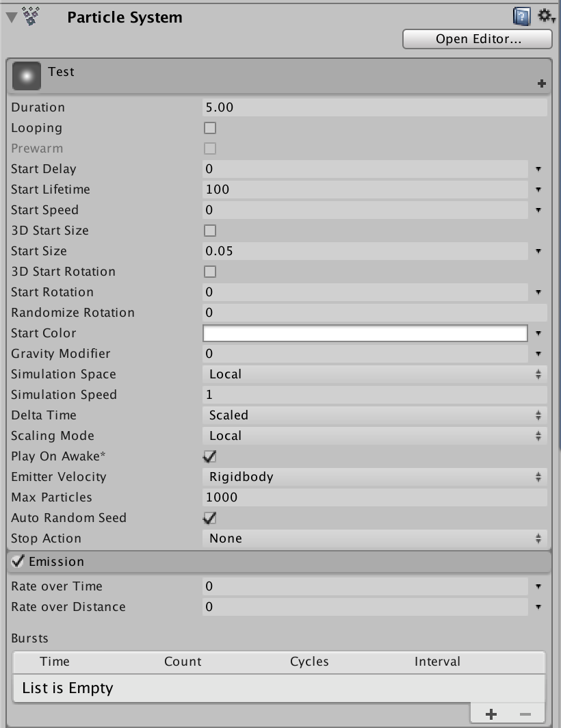561x728 pixels.
Task: Click the Start Color swatch
Action: (365, 333)
